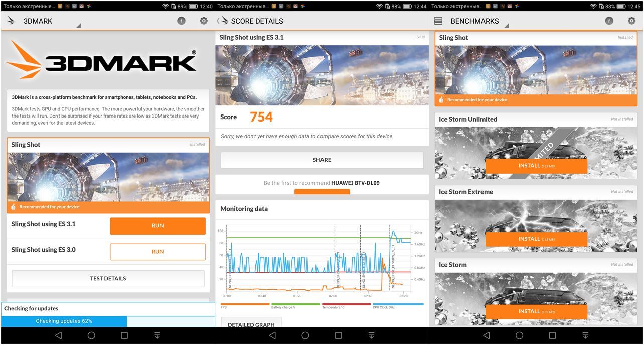Open the list menu icon beside BENCHMARKS

pos(438,21)
